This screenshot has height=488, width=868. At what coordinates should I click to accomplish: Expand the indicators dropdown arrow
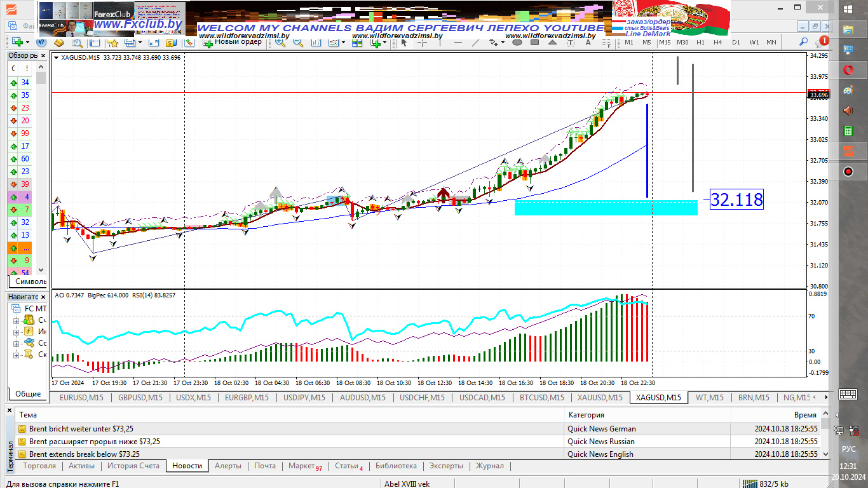(343, 43)
